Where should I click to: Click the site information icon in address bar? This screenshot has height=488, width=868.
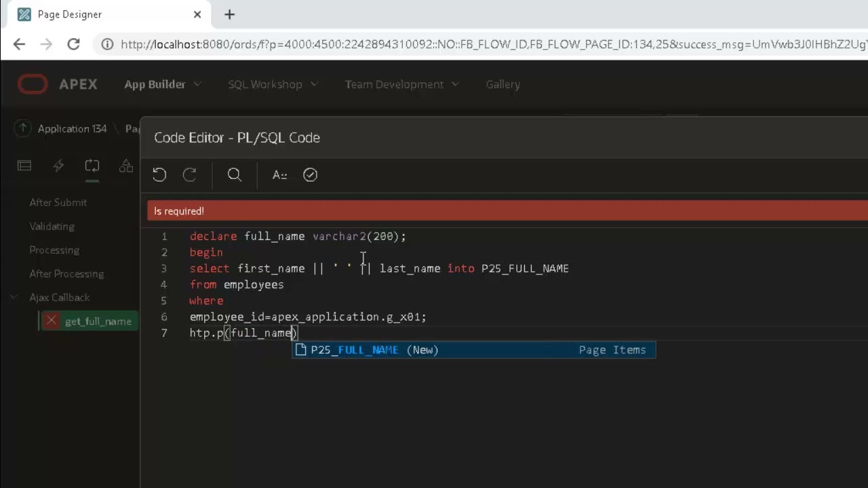107,44
